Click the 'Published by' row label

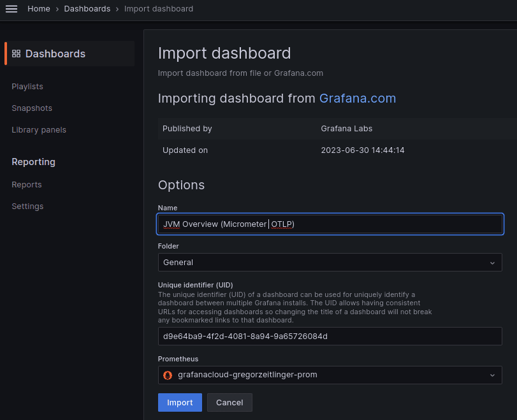[187, 129]
